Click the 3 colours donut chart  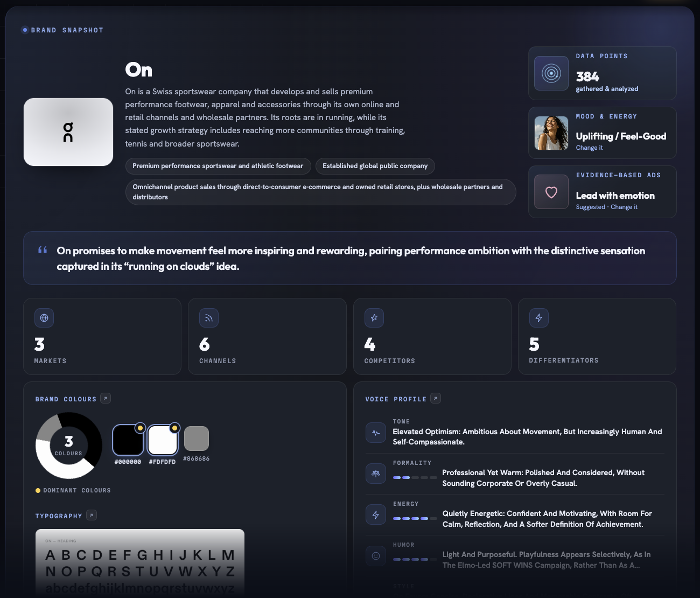(68, 446)
